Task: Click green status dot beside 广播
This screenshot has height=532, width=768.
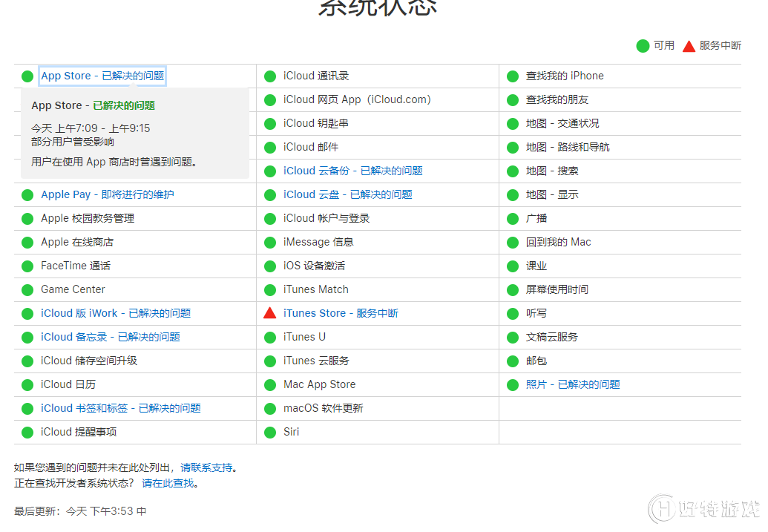Action: point(512,219)
